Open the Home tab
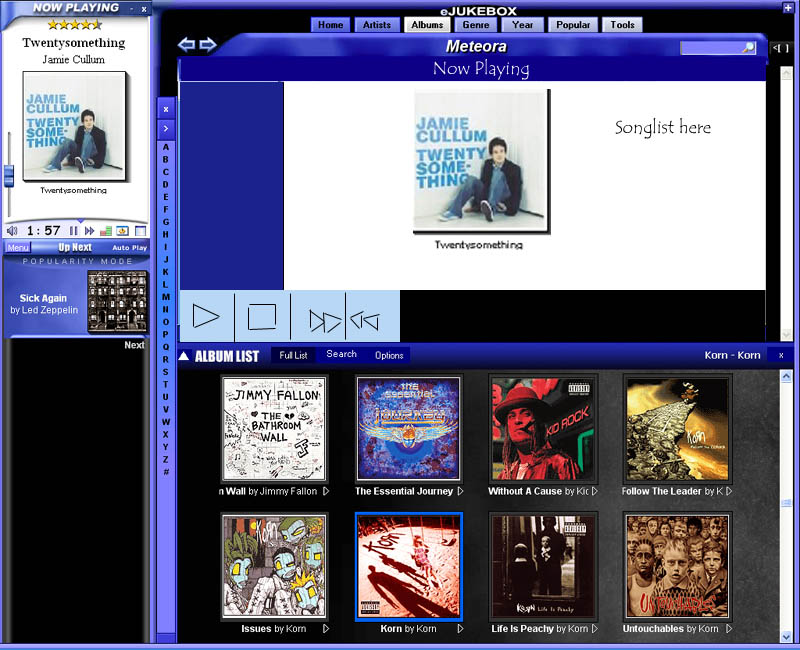Viewport: 800px width, 650px height. click(x=331, y=24)
